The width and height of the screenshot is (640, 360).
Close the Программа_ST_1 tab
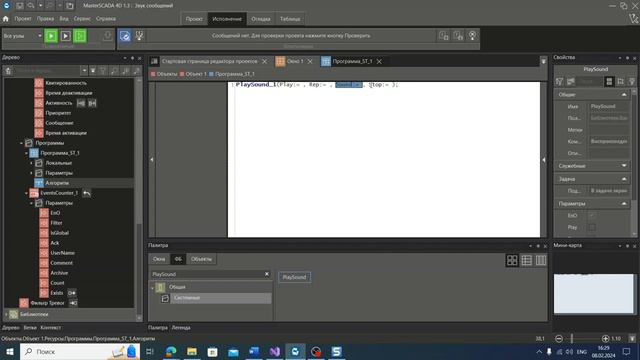pos(379,61)
